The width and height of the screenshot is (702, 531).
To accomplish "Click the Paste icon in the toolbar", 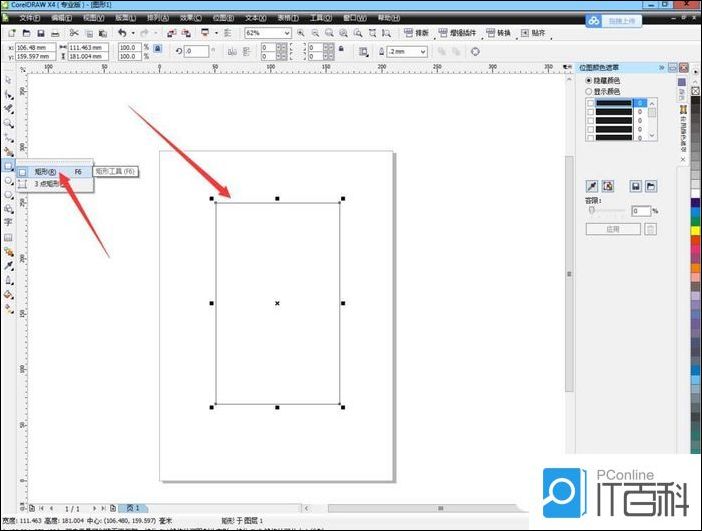I will pyautogui.click(x=103, y=33).
